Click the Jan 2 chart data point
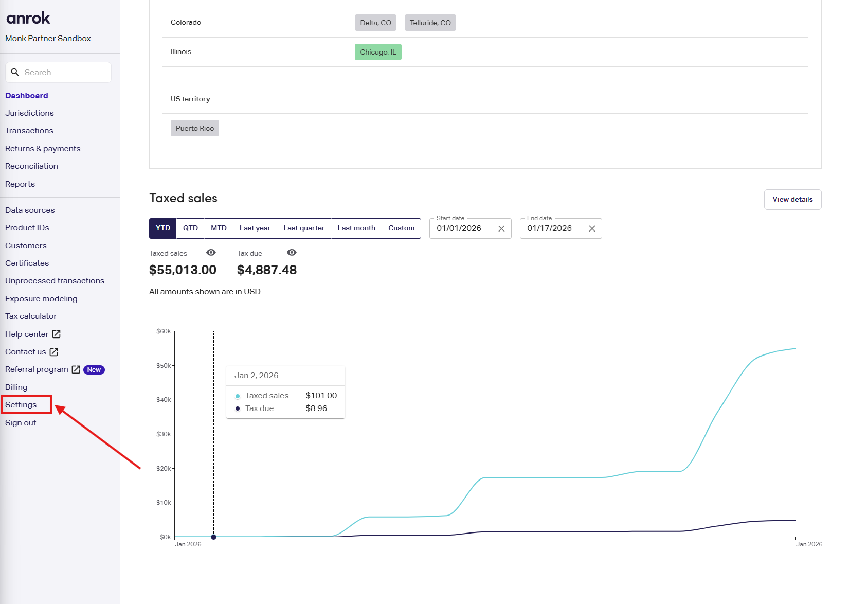Screen dimensions: 868x604 [213, 537]
